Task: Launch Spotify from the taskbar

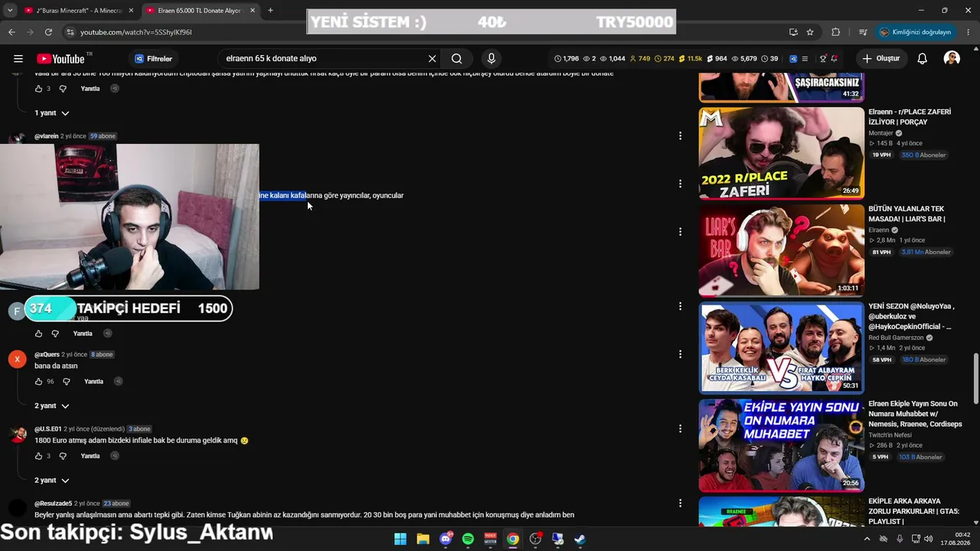Action: 468,539
